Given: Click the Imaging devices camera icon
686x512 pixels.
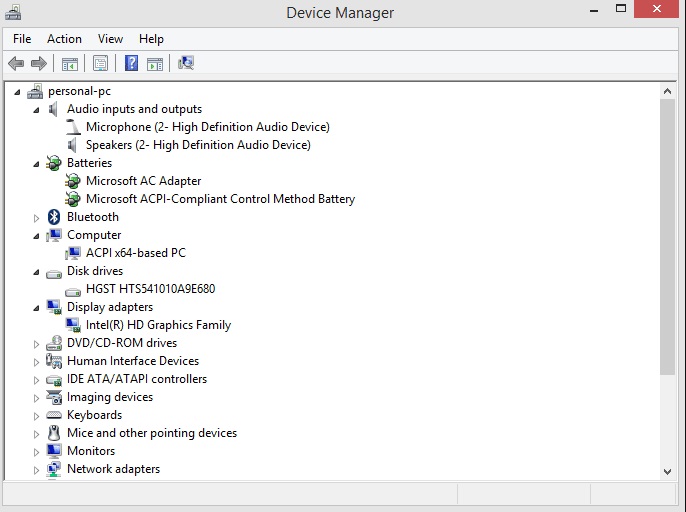Looking at the screenshot, I should click(54, 397).
